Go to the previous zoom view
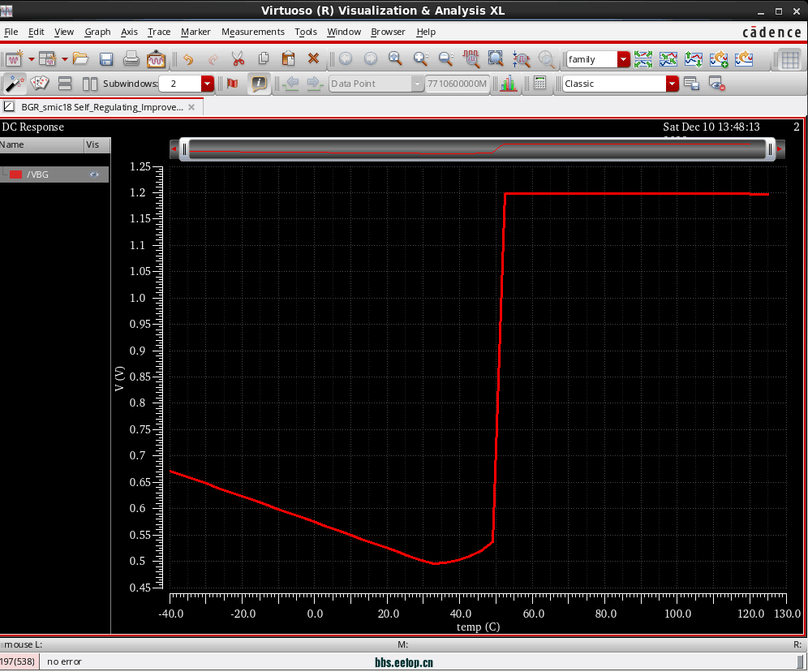 point(346,58)
